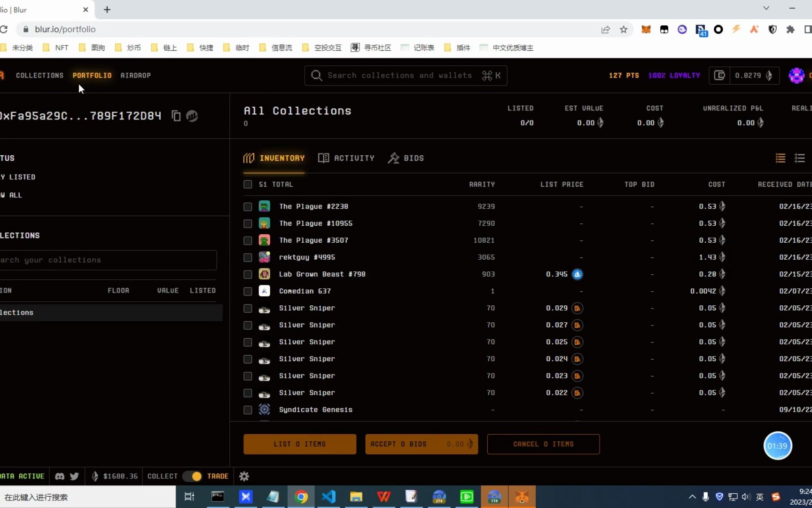Go to COLLECTIONS in top navigation
Viewport: 812px width, 508px height.
[x=39, y=75]
